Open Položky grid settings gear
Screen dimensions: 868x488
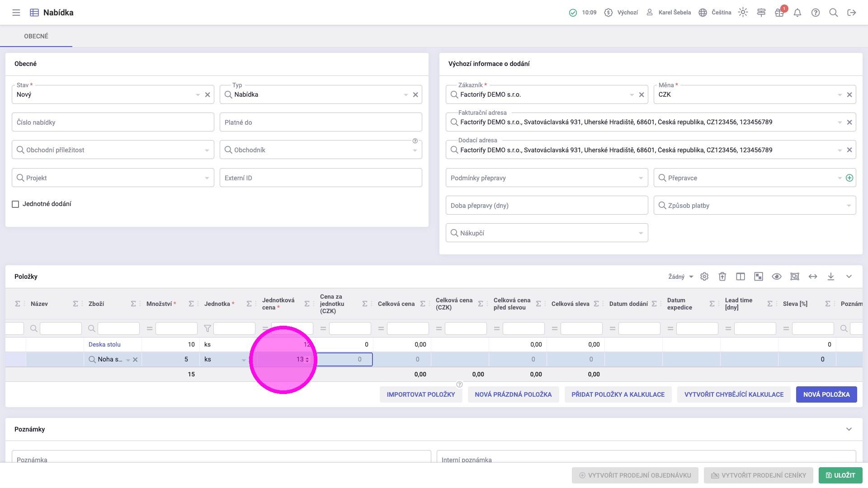[704, 277]
